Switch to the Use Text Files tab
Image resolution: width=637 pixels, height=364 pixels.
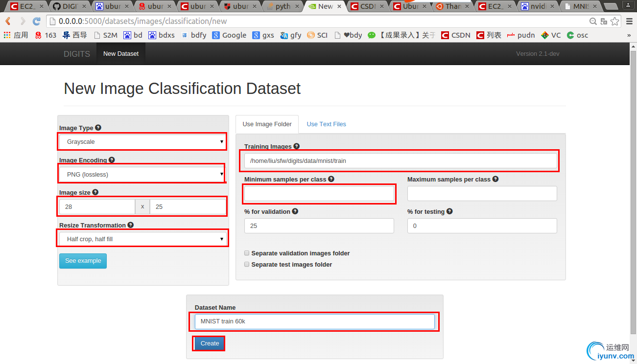coord(326,124)
